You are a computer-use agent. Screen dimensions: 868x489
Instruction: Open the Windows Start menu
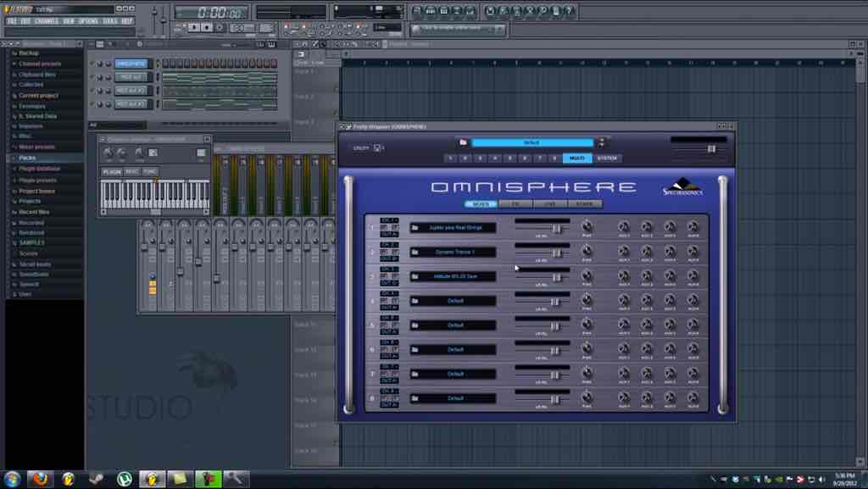click(12, 479)
